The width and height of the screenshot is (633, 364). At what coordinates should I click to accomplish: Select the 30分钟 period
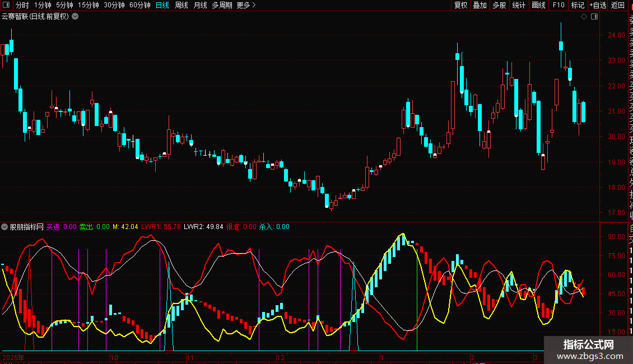[x=114, y=5]
